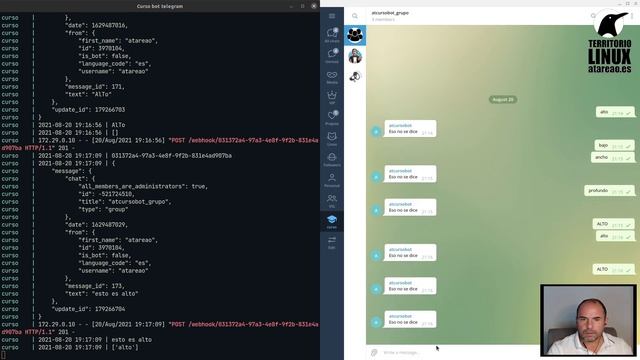Image resolution: width=640 pixels, height=360 pixels.
Task: Open the megaphone channel in chat list
Action: (355, 76)
